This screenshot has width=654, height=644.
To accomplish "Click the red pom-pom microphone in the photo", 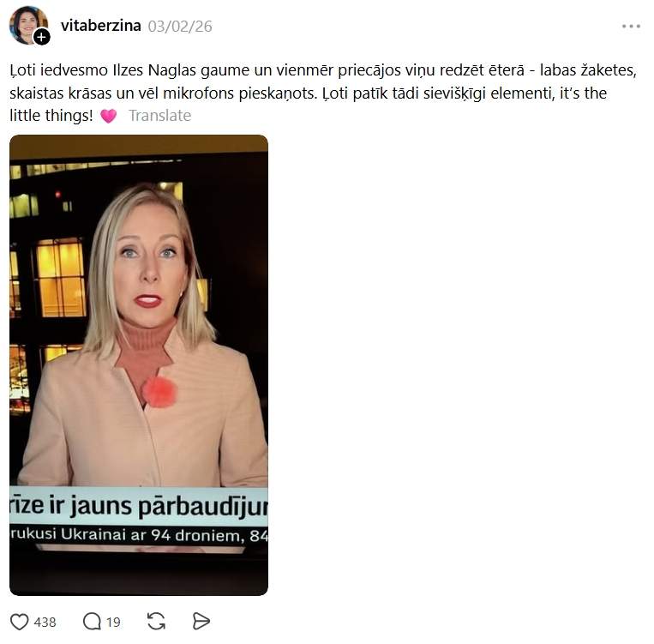I will coord(159,392).
